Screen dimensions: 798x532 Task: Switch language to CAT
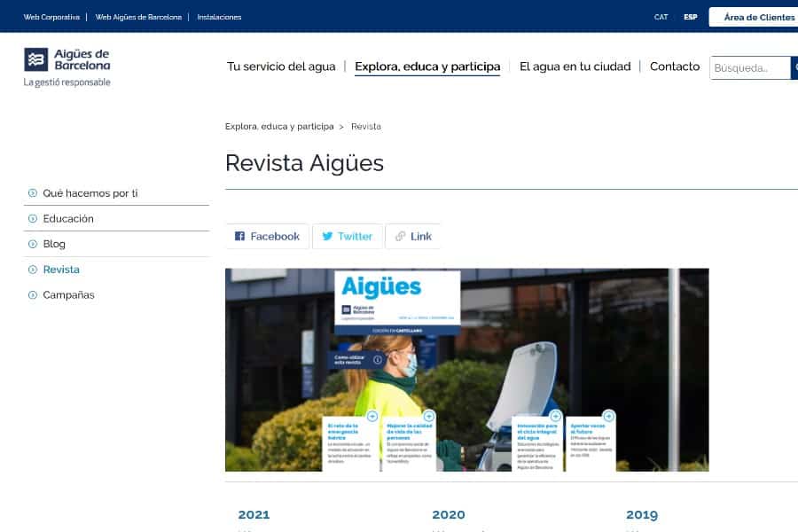pos(661,17)
